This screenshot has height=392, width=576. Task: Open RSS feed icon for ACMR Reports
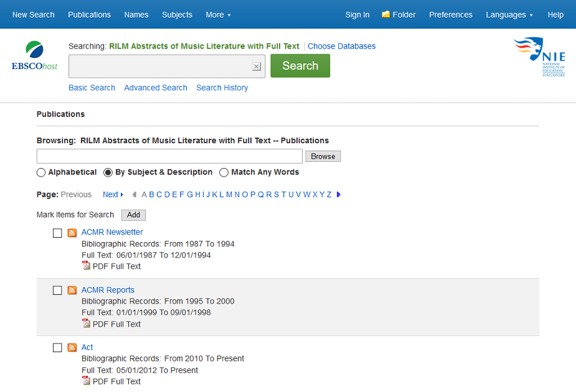point(72,291)
